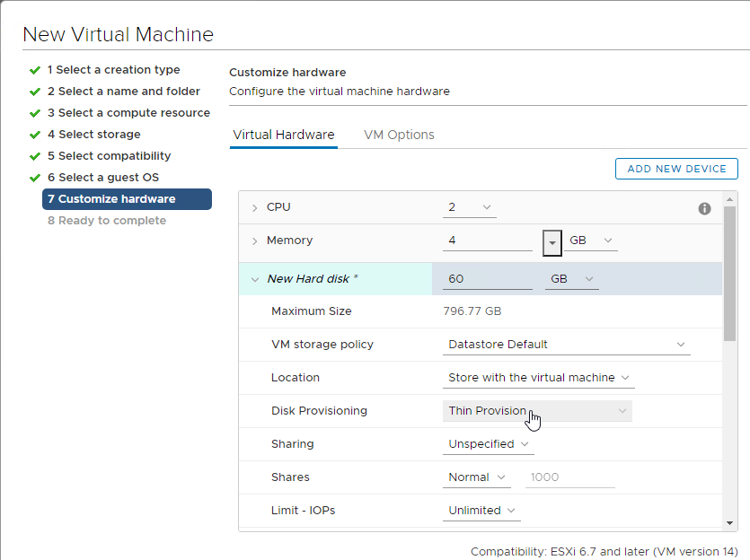The width and height of the screenshot is (750, 560).
Task: Switch to the VM Options tab
Action: tap(399, 136)
